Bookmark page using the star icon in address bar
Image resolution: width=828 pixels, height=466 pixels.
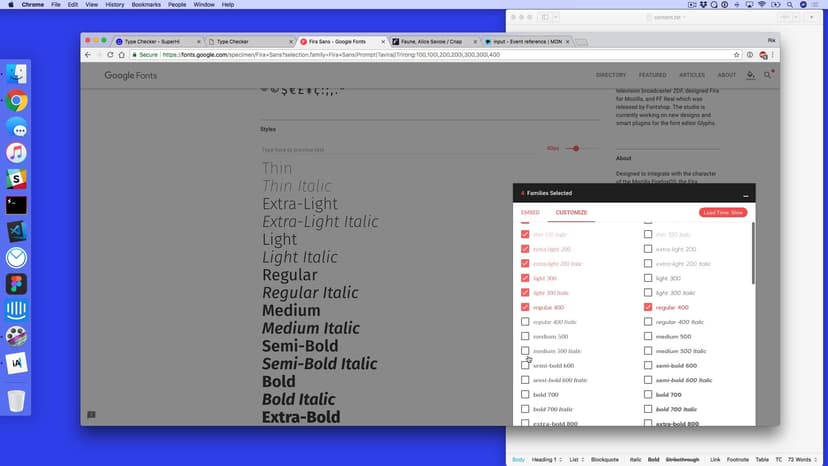click(737, 55)
